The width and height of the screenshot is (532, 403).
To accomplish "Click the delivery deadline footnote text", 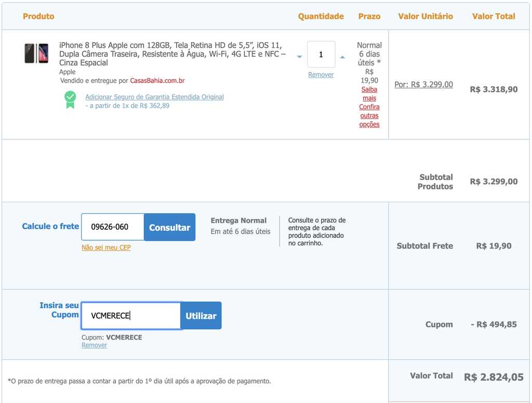I will click(x=139, y=381).
